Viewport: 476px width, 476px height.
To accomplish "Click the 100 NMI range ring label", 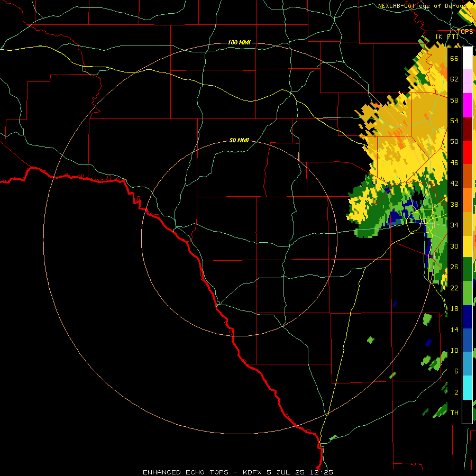I will 239,42.
